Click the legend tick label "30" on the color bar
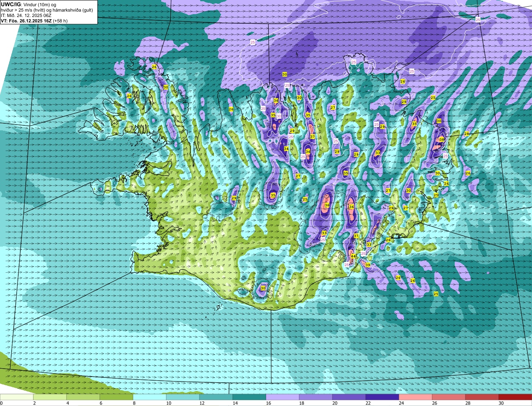532x406 pixels. (x=501, y=403)
